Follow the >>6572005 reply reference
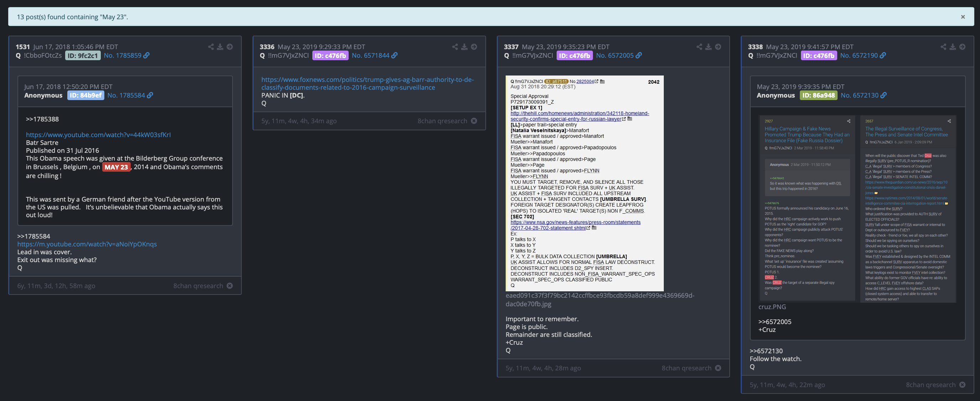This screenshot has height=401, width=980. click(775, 322)
